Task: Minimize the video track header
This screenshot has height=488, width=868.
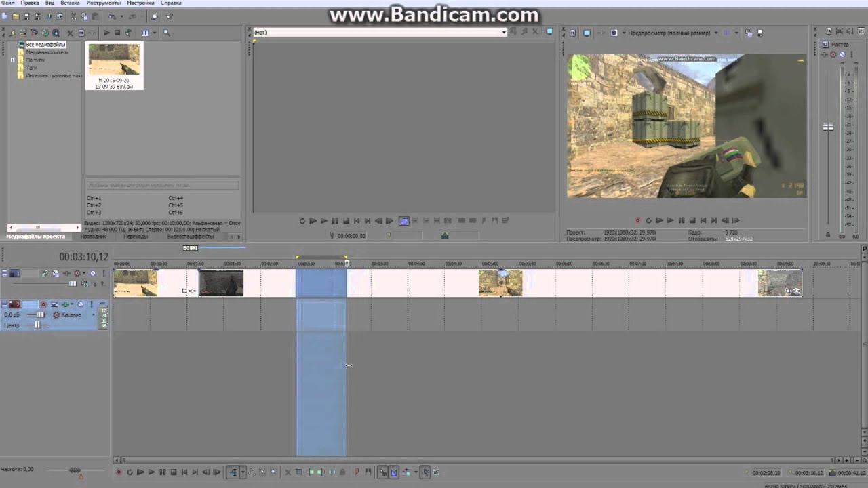Action: (x=5, y=274)
